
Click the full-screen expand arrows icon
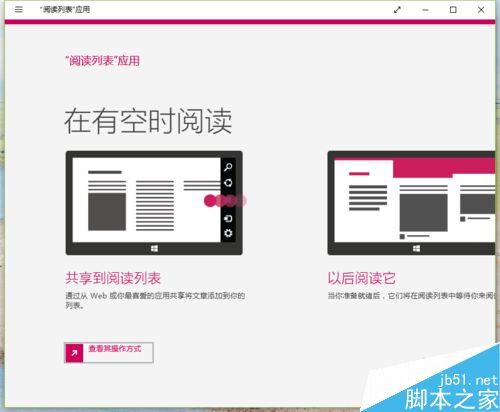[397, 10]
